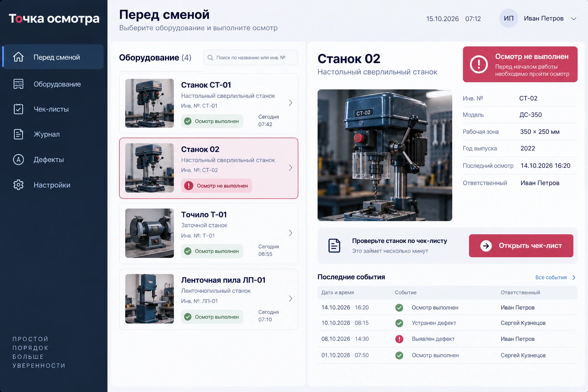Click green check icon on Точило Т-01 card
The image size is (588, 392).
188,251
